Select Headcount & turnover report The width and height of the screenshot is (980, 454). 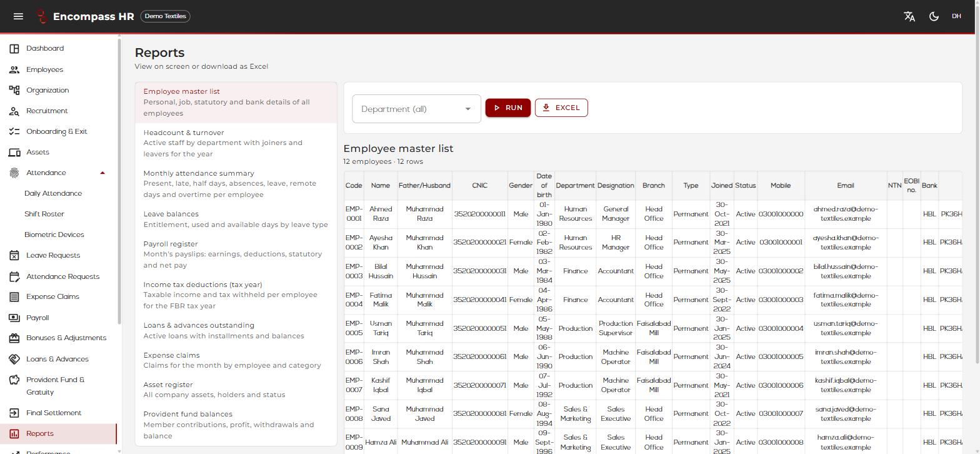pos(236,143)
